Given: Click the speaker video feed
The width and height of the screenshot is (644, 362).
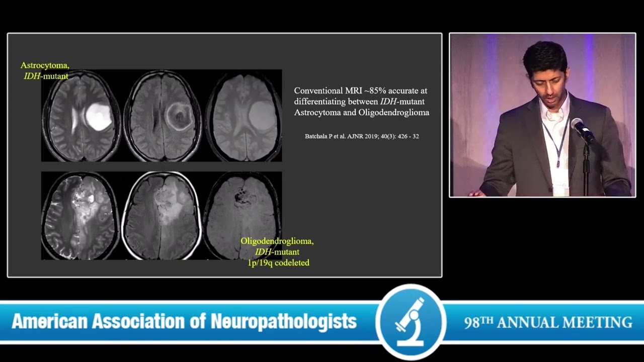Looking at the screenshot, I should 542,115.
